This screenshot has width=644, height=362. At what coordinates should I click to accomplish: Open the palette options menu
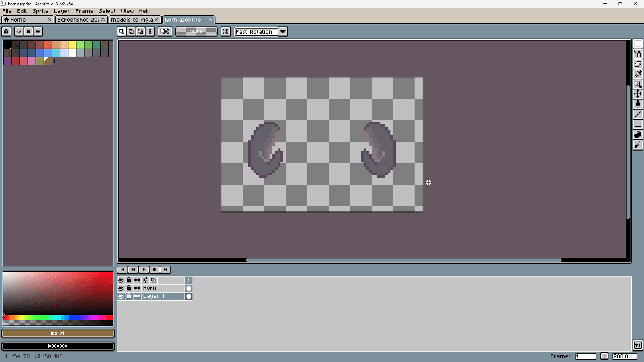pyautogui.click(x=38, y=32)
